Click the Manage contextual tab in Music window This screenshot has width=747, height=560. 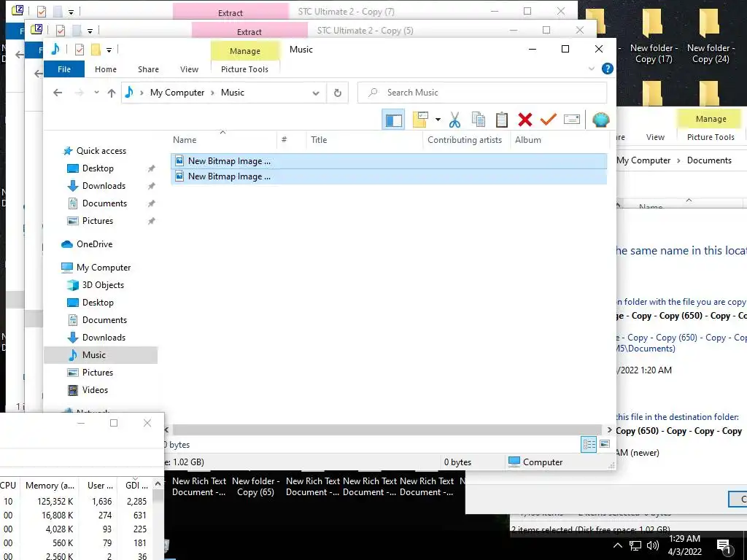click(x=245, y=51)
